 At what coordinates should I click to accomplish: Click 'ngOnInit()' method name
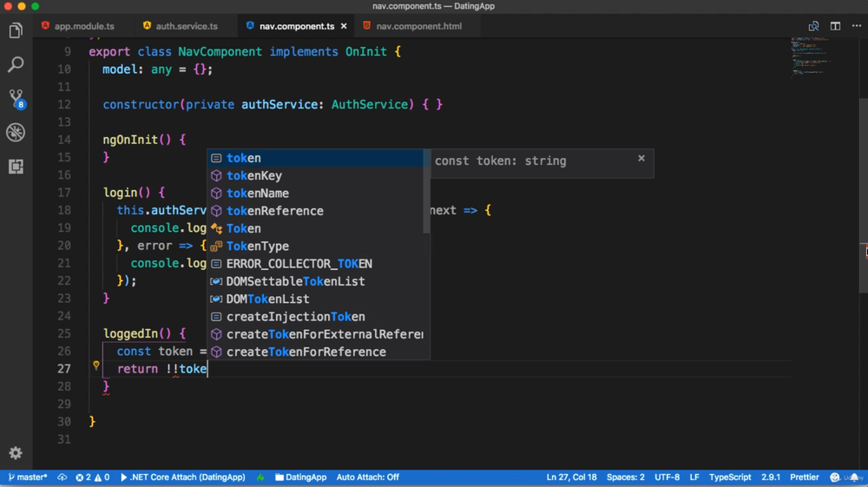coord(137,140)
